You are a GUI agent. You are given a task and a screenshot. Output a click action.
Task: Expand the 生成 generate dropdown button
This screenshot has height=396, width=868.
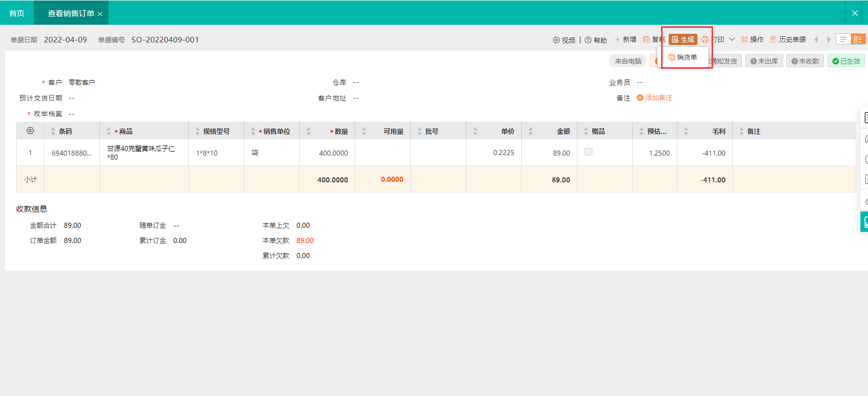point(683,39)
